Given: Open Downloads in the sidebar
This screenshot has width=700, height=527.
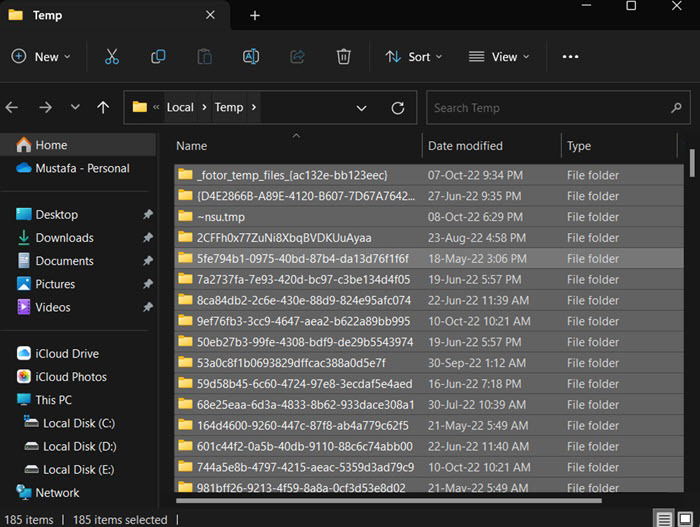Looking at the screenshot, I should (65, 238).
